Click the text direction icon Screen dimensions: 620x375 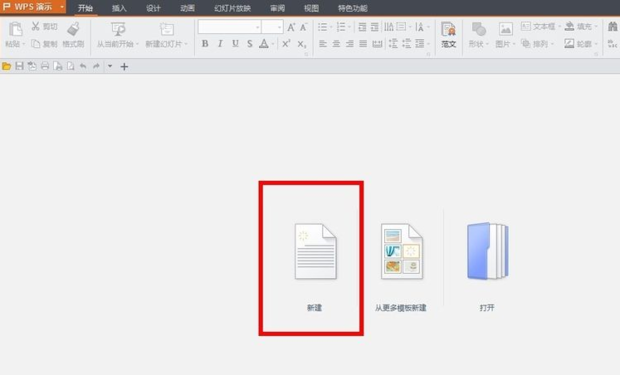pos(389,27)
